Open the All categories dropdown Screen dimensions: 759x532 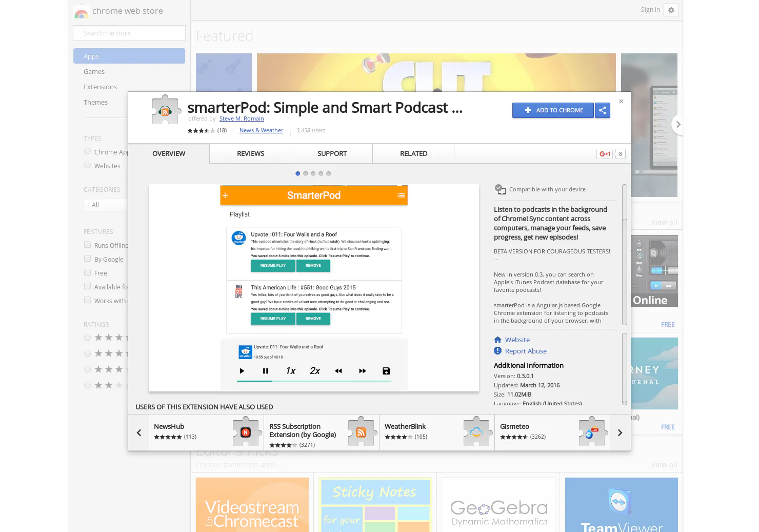click(x=106, y=205)
